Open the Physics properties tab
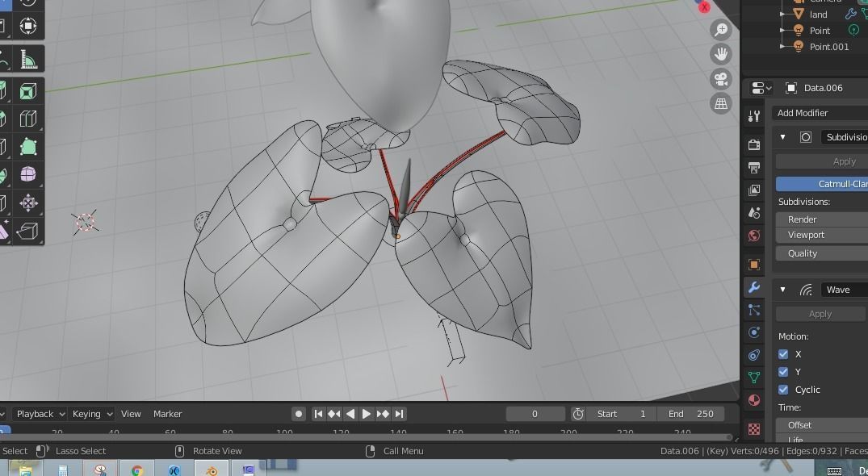 [x=754, y=332]
